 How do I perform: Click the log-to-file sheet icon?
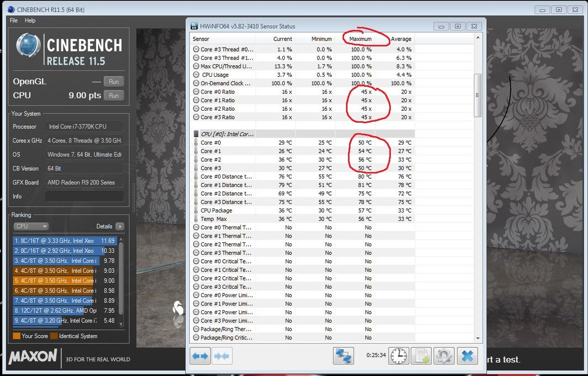pos(421,356)
